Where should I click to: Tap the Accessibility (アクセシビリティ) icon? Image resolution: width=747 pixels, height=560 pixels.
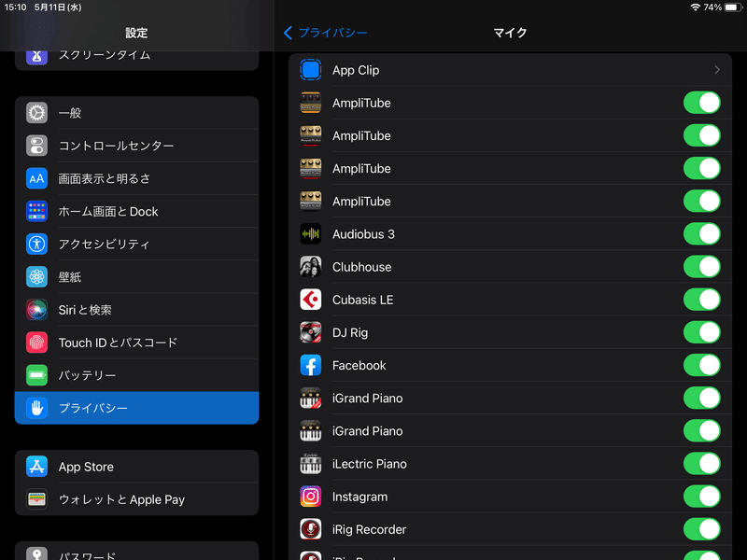click(x=36, y=244)
